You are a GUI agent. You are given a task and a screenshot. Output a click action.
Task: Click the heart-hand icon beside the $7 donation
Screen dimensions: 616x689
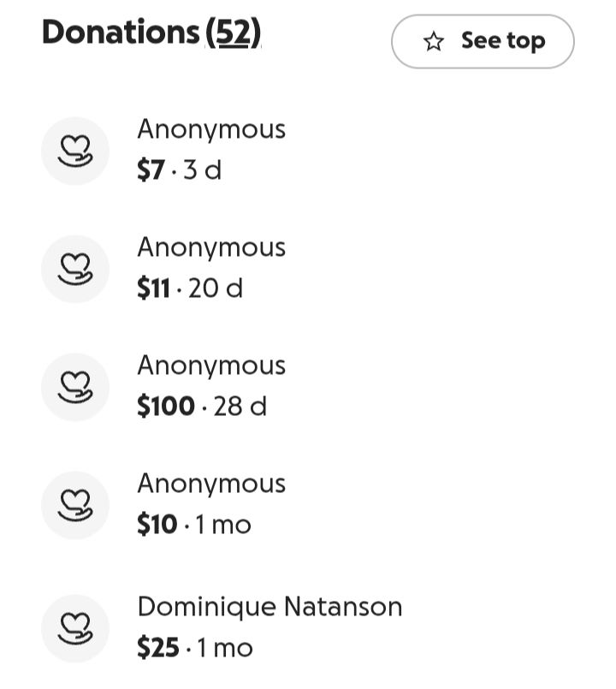point(75,151)
